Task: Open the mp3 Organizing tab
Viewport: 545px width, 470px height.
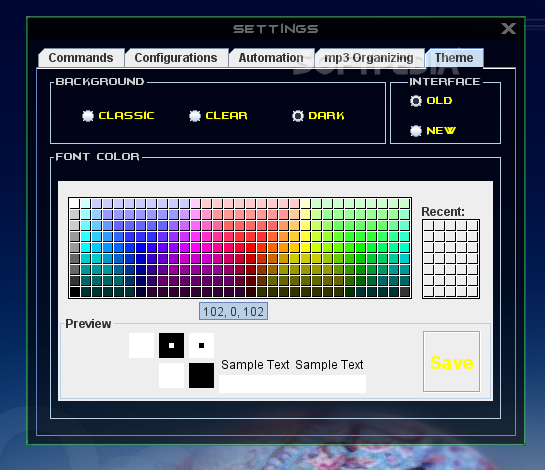Action: 369,58
